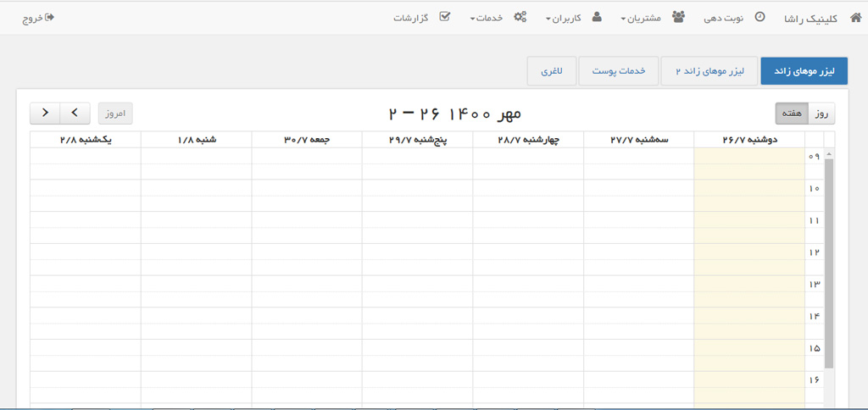Expand the خدمات dropdown caret
Viewport: 868px width, 410px height.
click(x=472, y=19)
